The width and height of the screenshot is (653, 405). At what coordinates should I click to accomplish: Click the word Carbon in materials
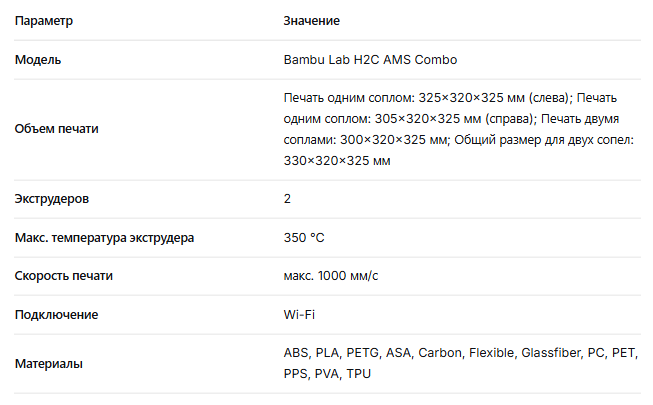(441, 353)
